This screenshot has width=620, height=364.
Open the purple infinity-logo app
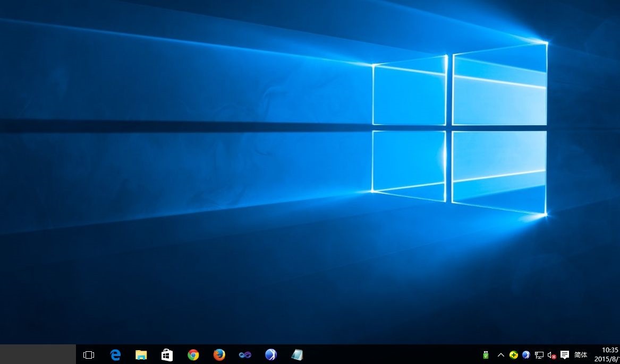click(245, 355)
